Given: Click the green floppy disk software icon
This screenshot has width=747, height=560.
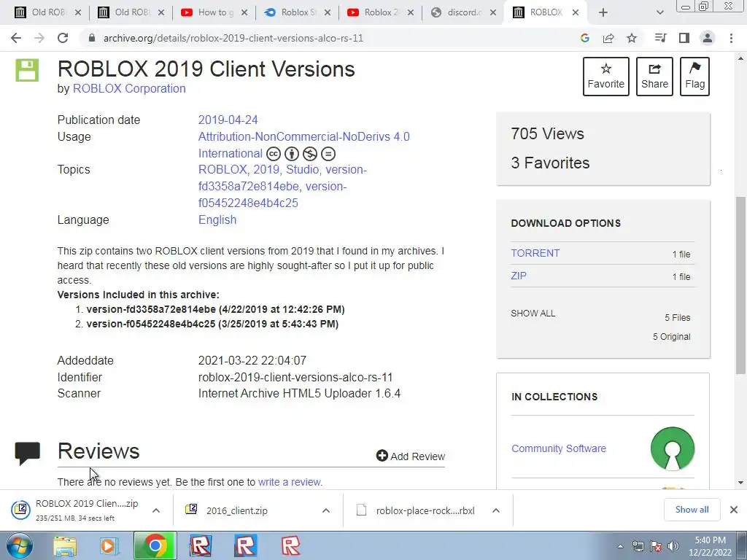Looking at the screenshot, I should click(x=27, y=71).
